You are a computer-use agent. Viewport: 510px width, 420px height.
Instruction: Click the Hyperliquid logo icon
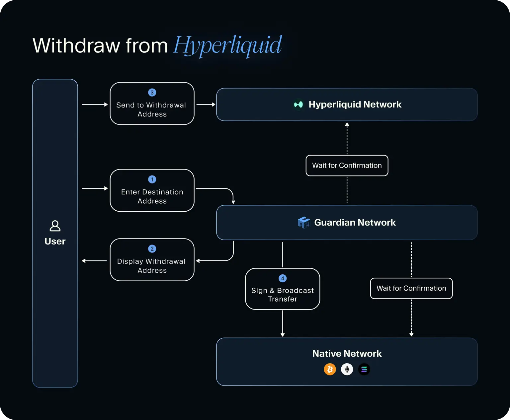click(x=298, y=105)
